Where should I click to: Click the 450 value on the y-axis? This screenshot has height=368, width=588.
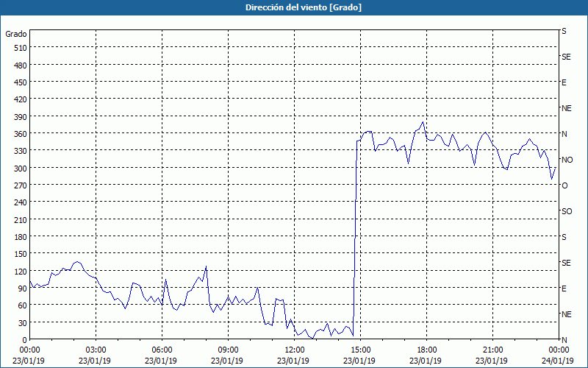click(21, 82)
